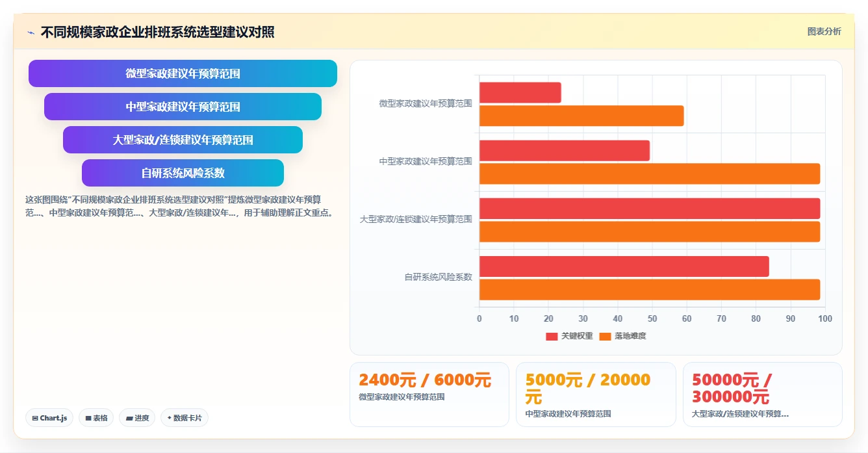Toggle the 关键权重 legend red swatch
This screenshot has width=868, height=453.
click(552, 336)
